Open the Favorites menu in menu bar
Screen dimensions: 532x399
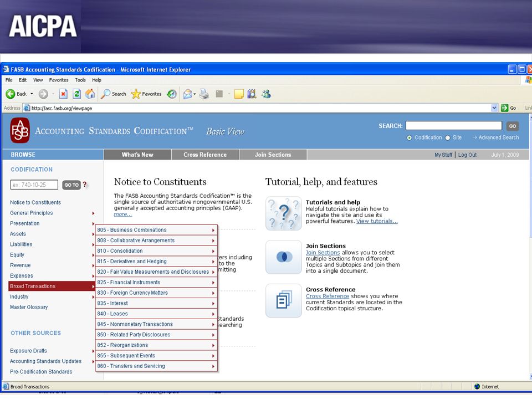(x=59, y=80)
